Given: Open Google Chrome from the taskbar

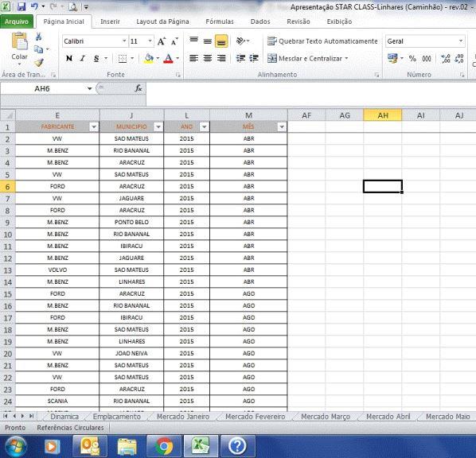Looking at the screenshot, I should point(164,446).
